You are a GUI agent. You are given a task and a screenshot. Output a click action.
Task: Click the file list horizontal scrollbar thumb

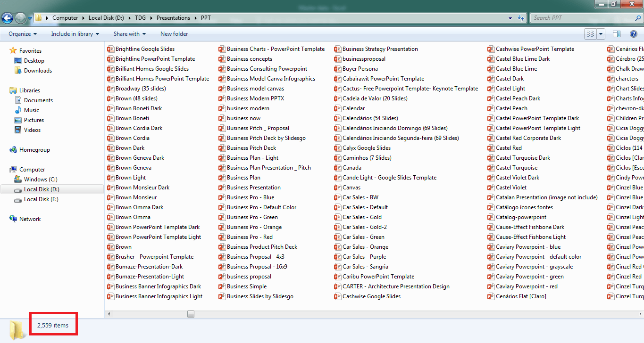click(x=191, y=314)
